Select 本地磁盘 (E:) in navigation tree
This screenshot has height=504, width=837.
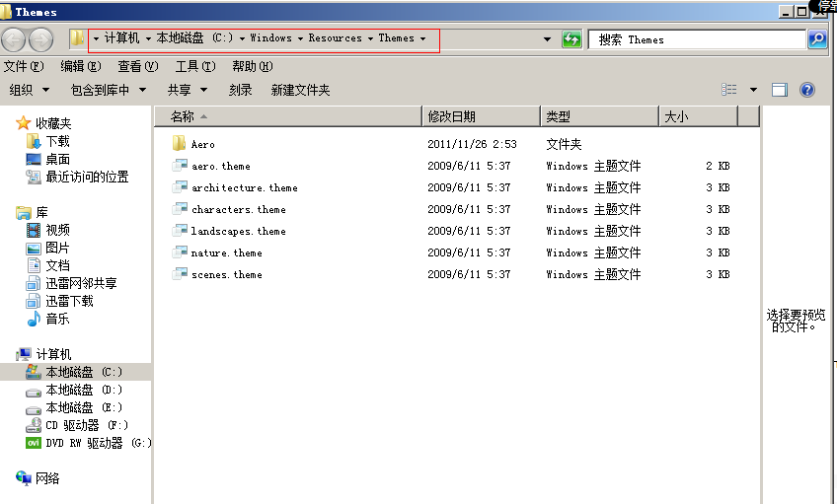[84, 407]
